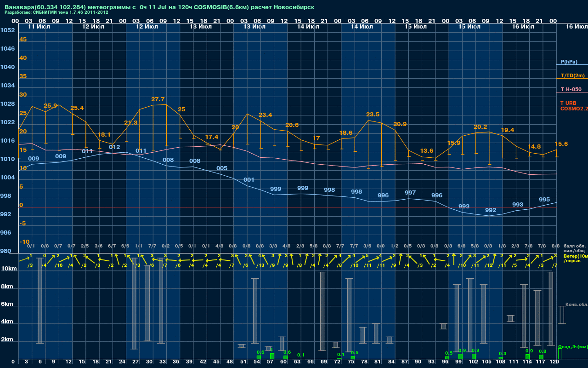
Task: Click the 0.8 precipitation amount value
Action: point(543,351)
